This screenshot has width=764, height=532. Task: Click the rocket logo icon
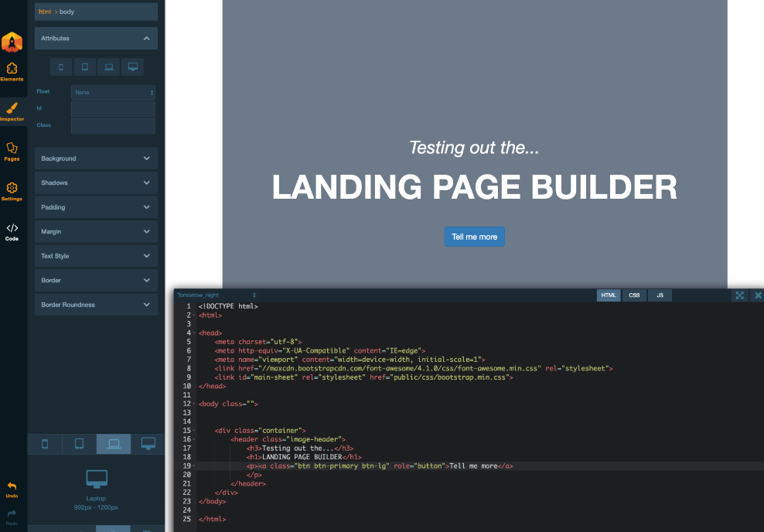(x=12, y=43)
